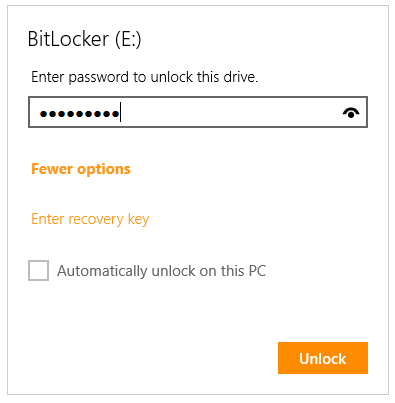The image size is (395, 403).
Task: Submit the password with the orange Unlock button
Action: 323,358
